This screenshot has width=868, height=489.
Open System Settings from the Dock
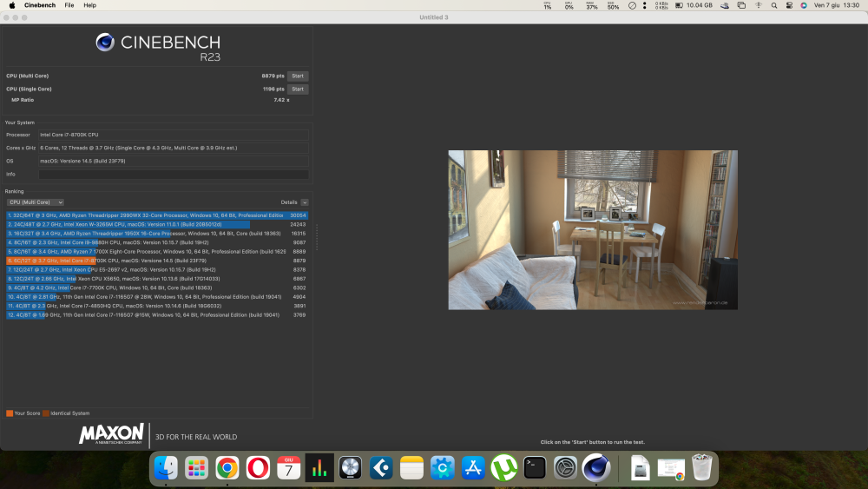[565, 468]
